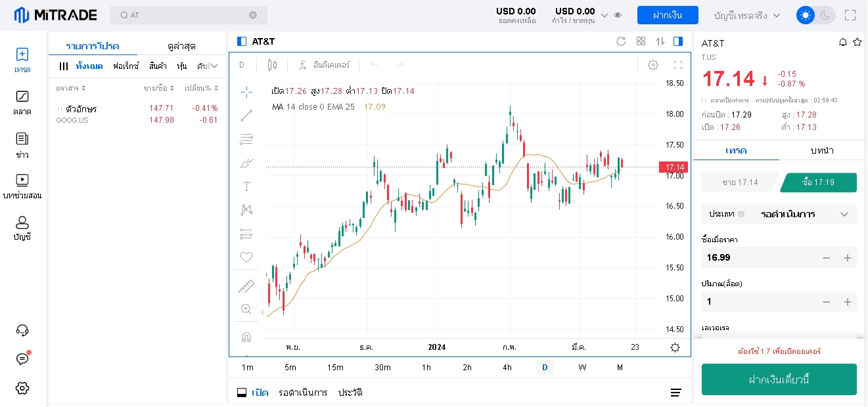Viewport: 868px width, 407px height.
Task: Click the candlestick chart type icon
Action: tap(273, 65)
